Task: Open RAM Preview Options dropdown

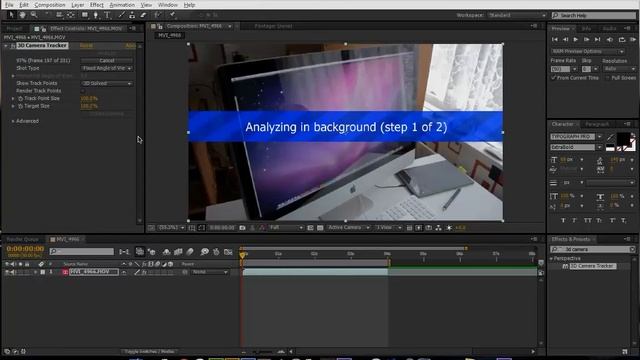Action: [587, 51]
